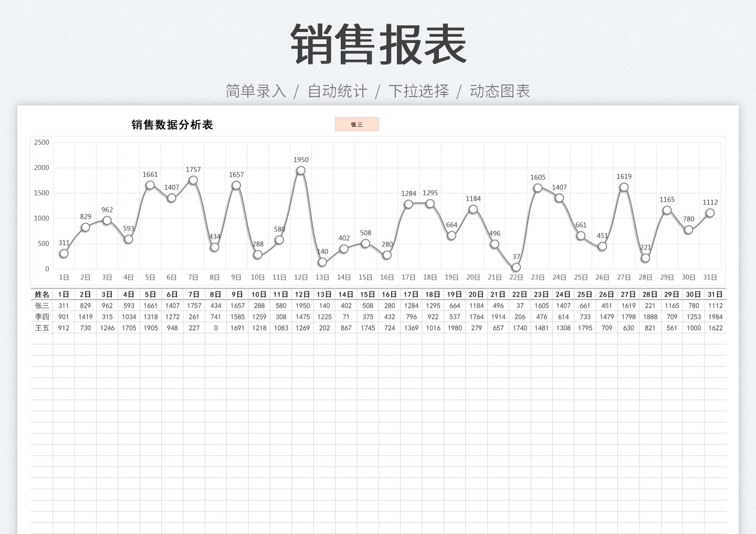Select the 李四 row label in the table
Image resolution: width=756 pixels, height=534 pixels.
tap(41, 316)
